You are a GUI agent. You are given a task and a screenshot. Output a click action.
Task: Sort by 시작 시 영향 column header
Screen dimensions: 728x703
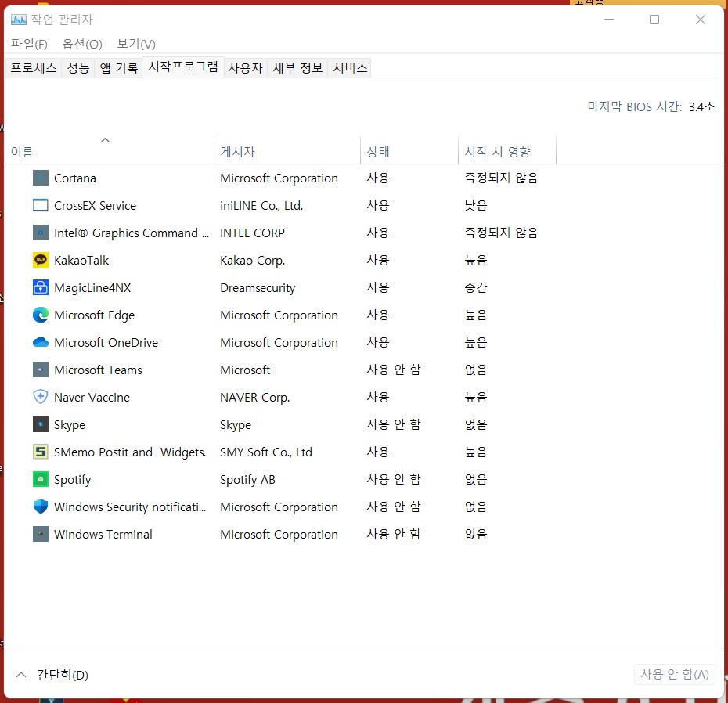507,150
